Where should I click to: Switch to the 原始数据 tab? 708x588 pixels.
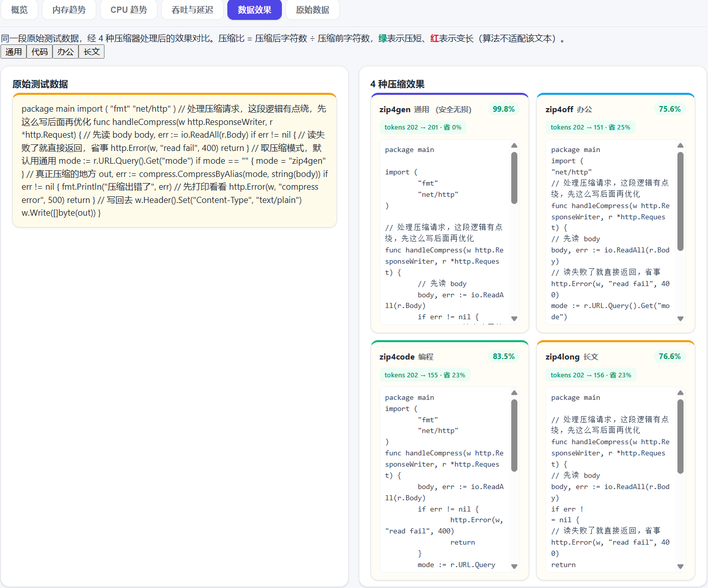(312, 10)
